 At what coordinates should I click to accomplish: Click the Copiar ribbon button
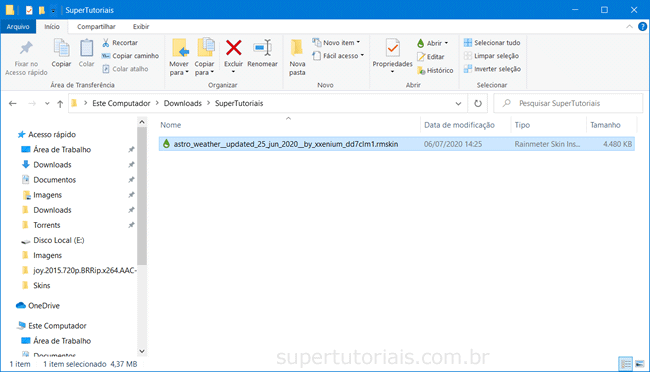point(61,53)
